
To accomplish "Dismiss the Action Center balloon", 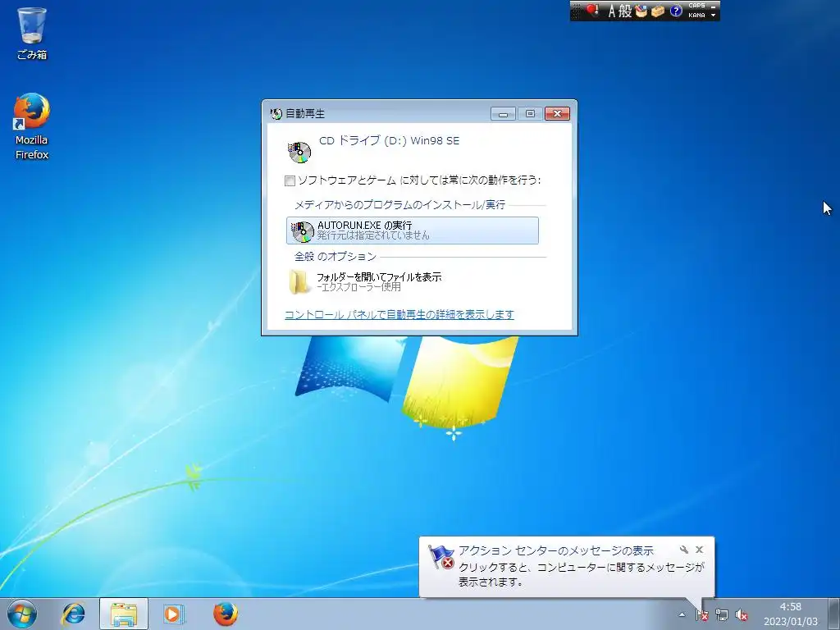I will (699, 550).
